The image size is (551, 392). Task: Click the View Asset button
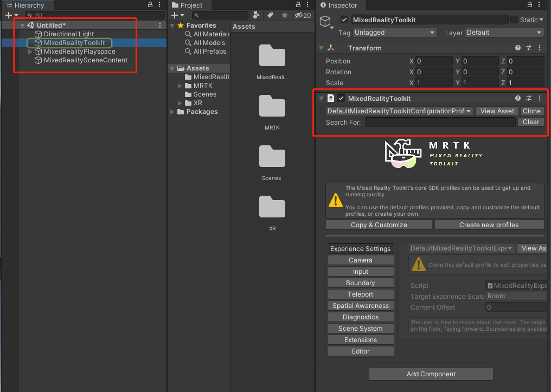pyautogui.click(x=497, y=111)
